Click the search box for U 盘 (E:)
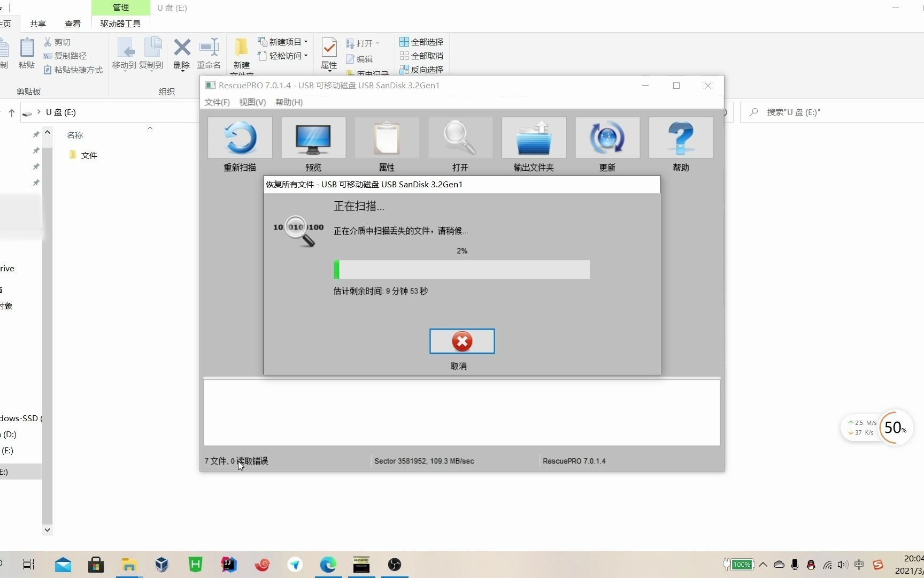 pyautogui.click(x=832, y=112)
